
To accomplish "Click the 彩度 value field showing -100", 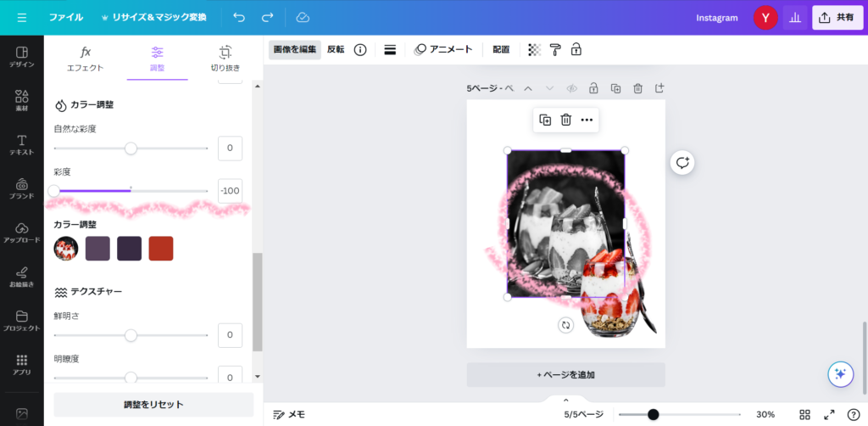I will pyautogui.click(x=230, y=191).
